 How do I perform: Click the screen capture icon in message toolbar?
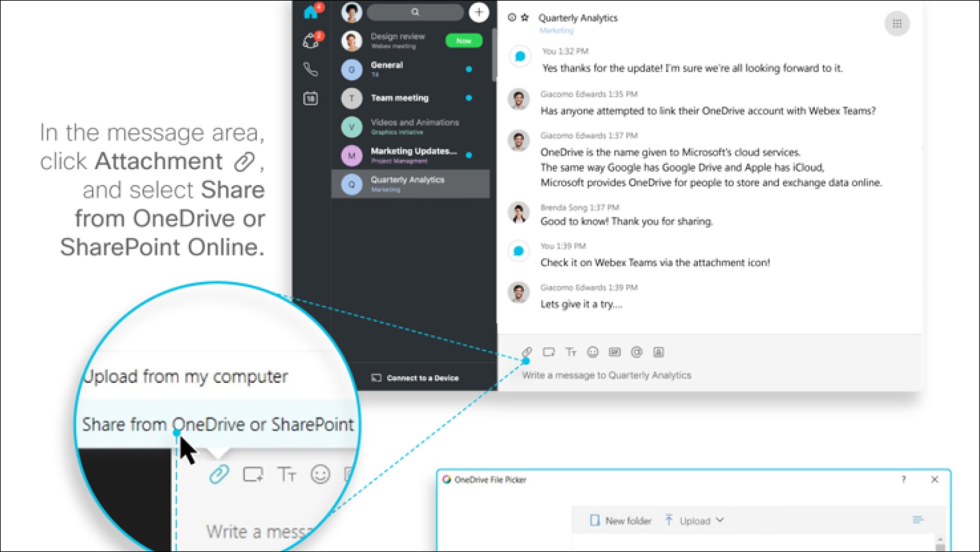(549, 352)
